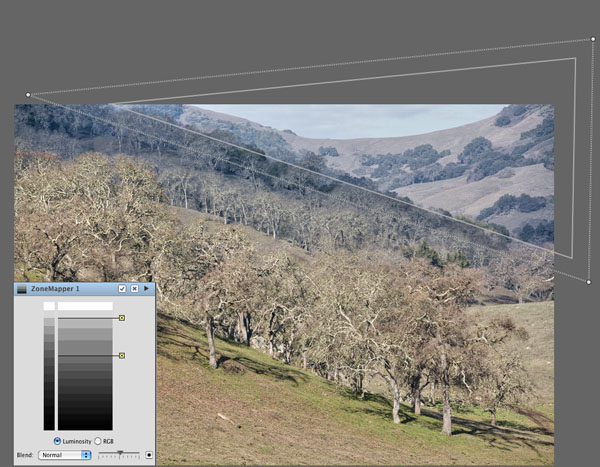The image size is (600, 467).
Task: Click the top-left region corner handle
Action: pos(28,95)
